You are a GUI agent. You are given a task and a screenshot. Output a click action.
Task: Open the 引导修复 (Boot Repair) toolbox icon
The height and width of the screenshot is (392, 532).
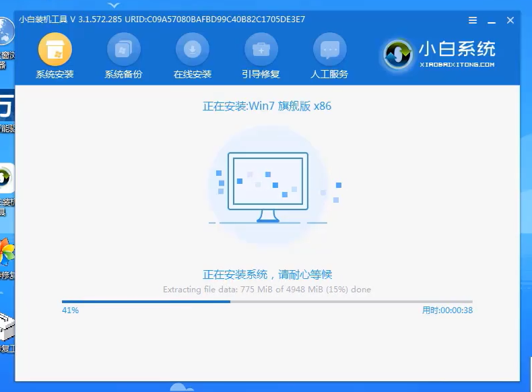(261, 49)
